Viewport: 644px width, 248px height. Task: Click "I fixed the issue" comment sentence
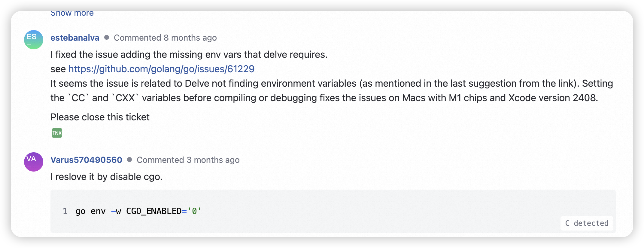point(189,54)
